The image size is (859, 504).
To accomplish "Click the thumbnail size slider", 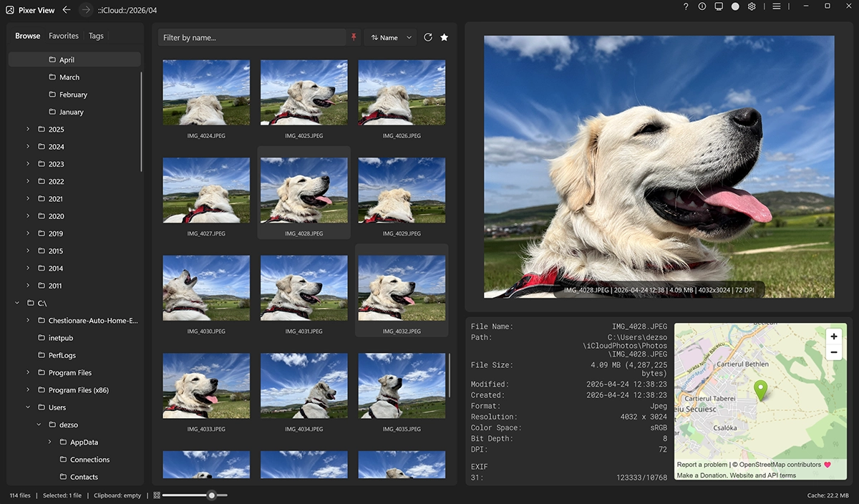I will (x=195, y=495).
